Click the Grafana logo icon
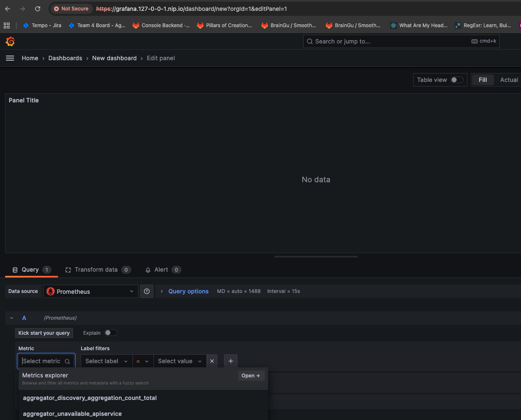 (10, 41)
